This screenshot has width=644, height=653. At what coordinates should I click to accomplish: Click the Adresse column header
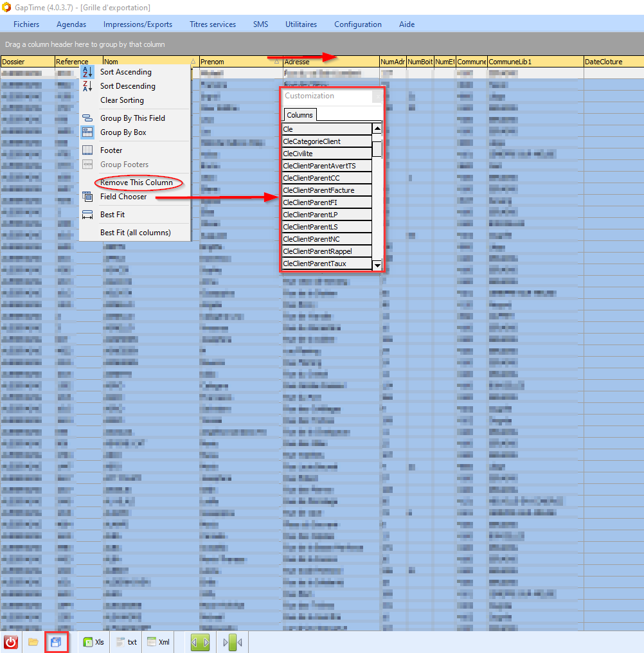330,62
